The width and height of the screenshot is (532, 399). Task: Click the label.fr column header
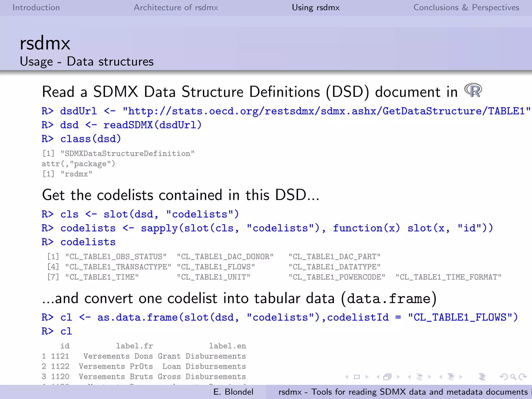click(134, 346)
